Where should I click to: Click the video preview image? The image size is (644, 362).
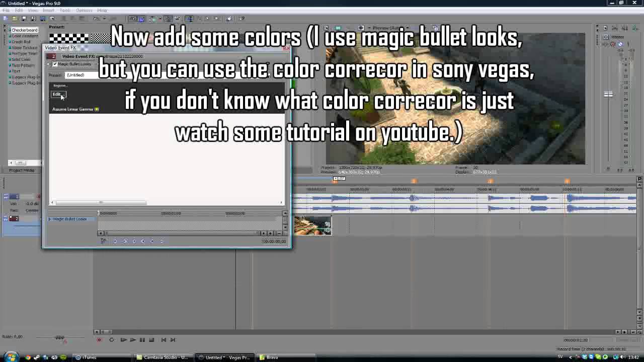click(455, 99)
